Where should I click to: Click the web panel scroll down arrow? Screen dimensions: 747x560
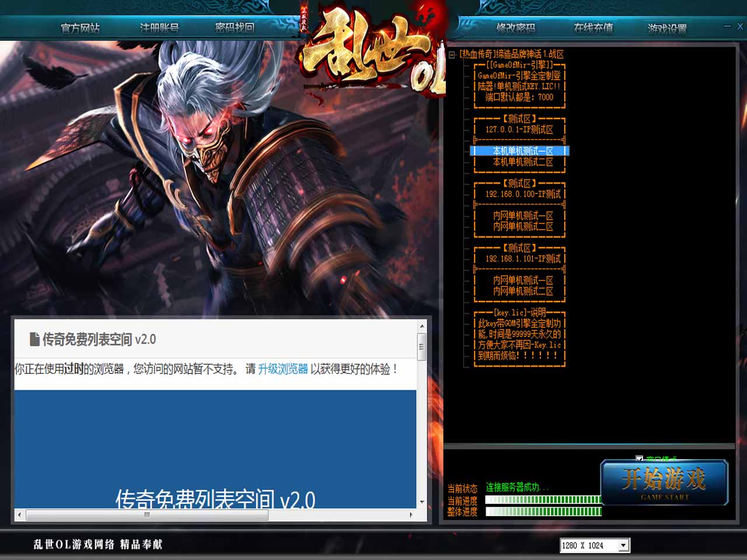(421, 502)
